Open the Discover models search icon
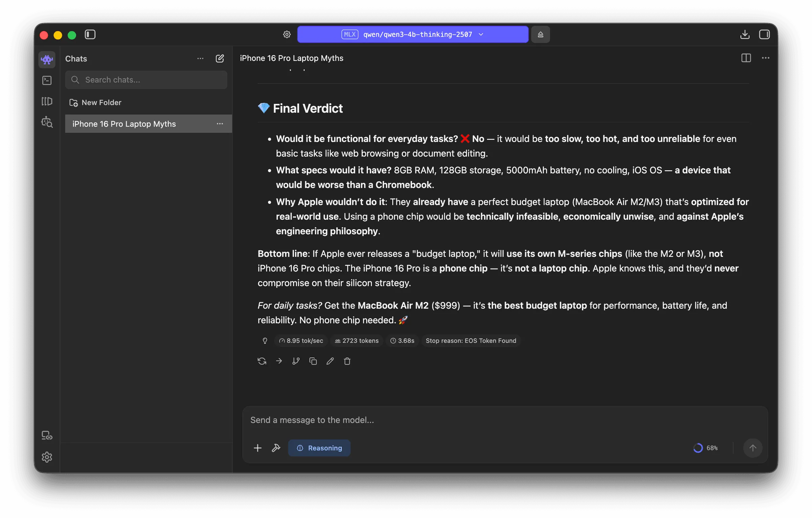This screenshot has width=812, height=518. [x=47, y=122]
